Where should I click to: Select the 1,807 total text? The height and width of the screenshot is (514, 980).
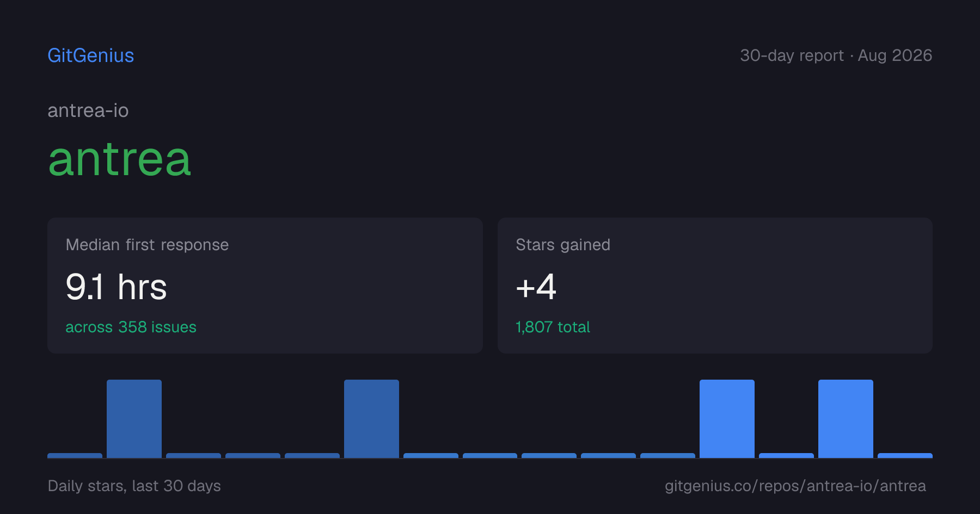[553, 327]
